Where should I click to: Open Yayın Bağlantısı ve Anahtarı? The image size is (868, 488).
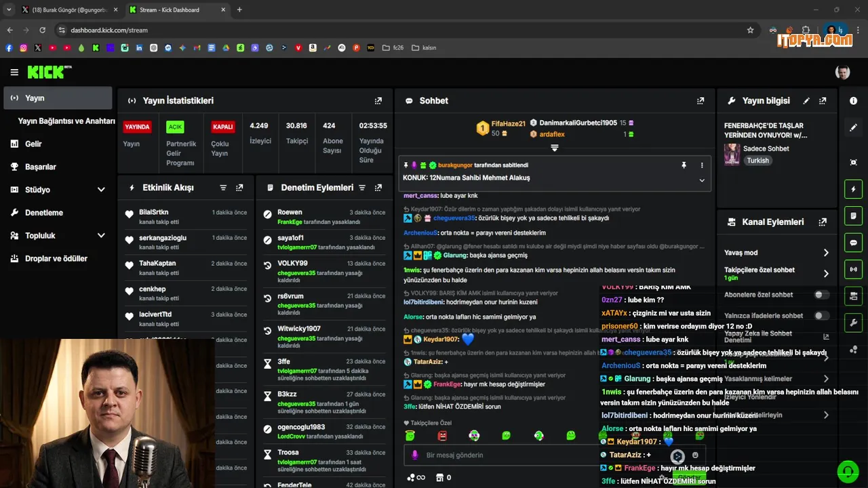pyautogui.click(x=66, y=121)
